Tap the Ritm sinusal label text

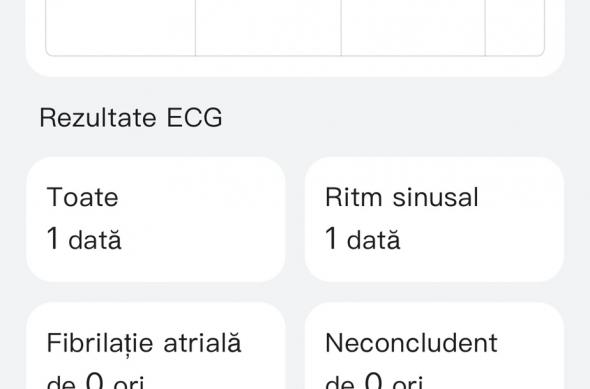point(402,197)
